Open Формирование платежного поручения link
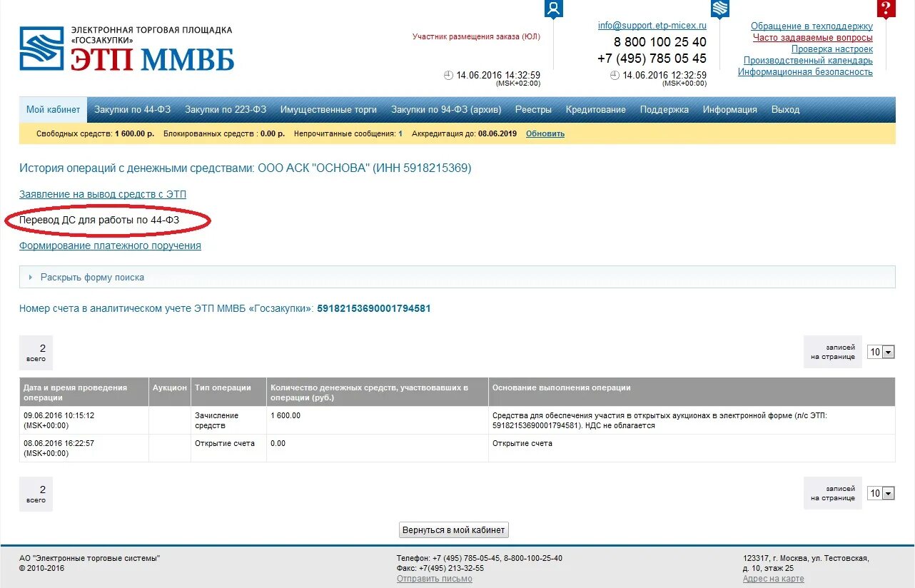The height and width of the screenshot is (588, 915). coord(110,245)
